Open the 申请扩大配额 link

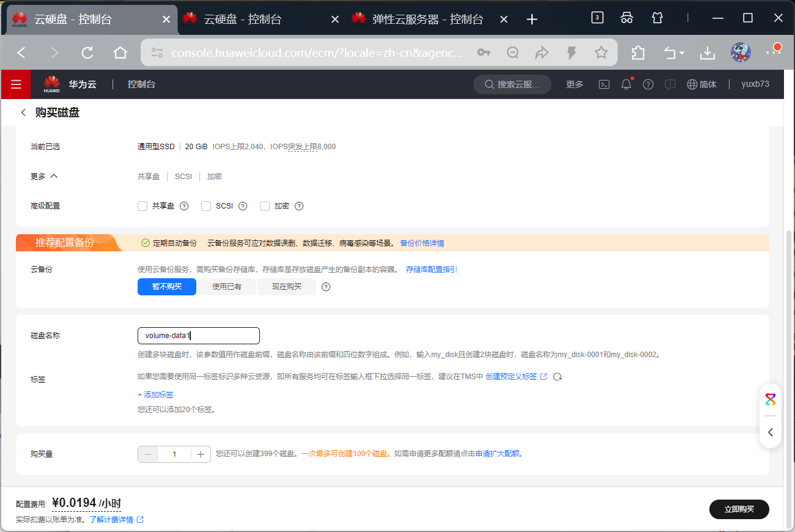tap(497, 454)
